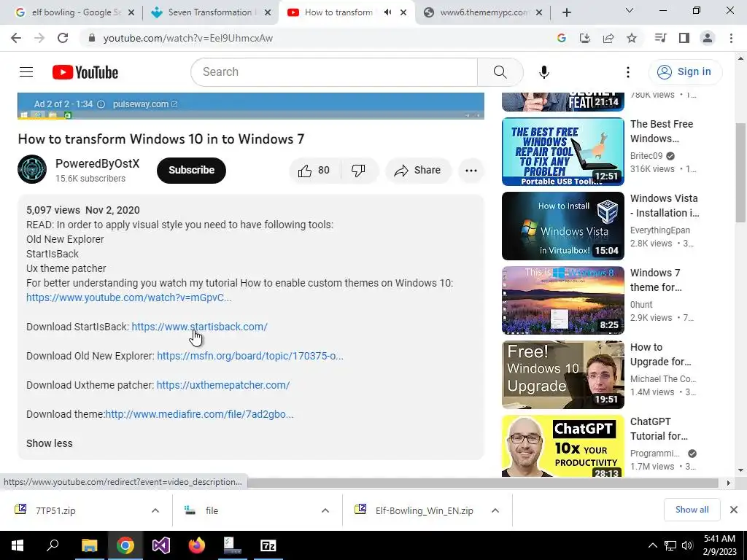This screenshot has width=747, height=560.
Task: Visit pulseway.com ad link
Action: pos(145,104)
